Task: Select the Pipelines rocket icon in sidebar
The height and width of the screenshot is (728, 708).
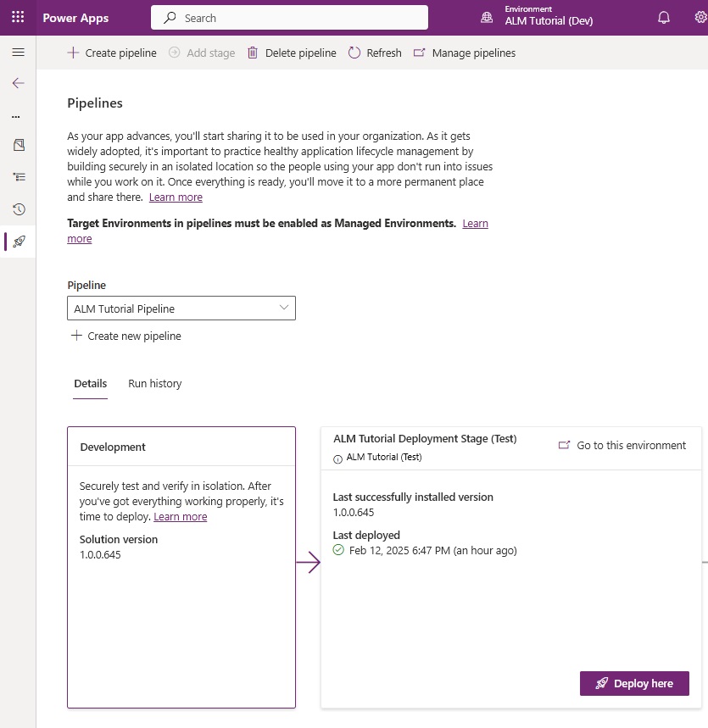Action: coord(19,241)
